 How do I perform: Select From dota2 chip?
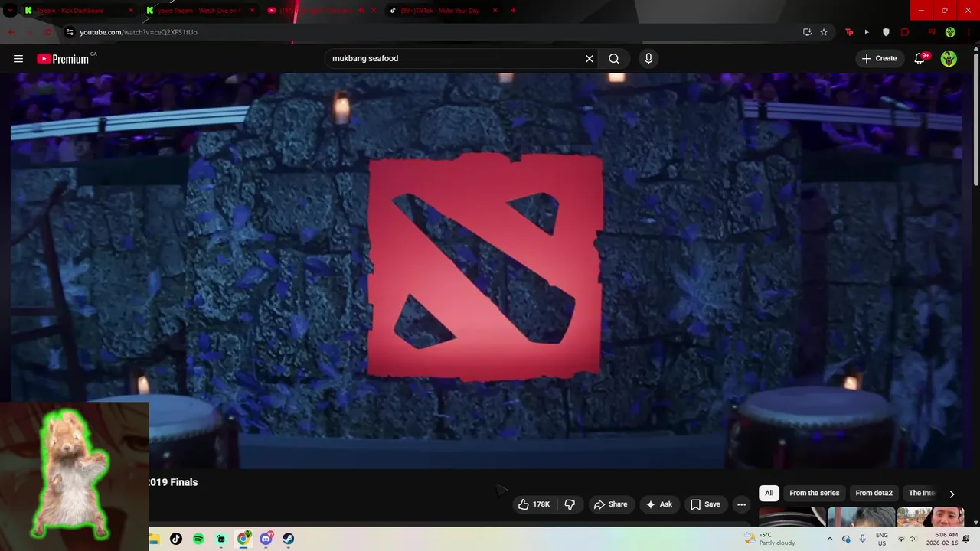[x=874, y=494]
